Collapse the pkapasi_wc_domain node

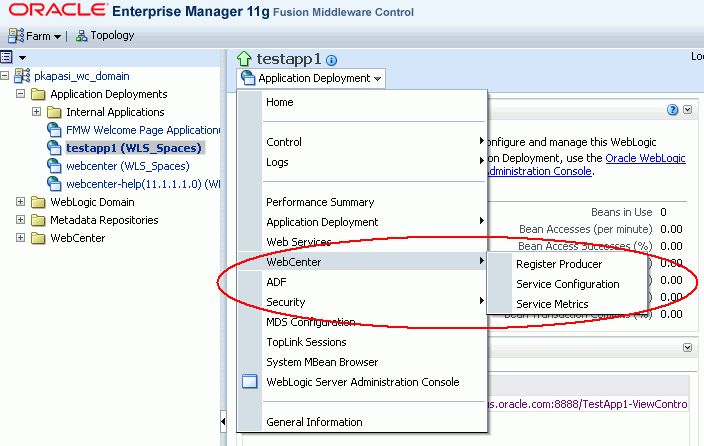tap(5, 76)
